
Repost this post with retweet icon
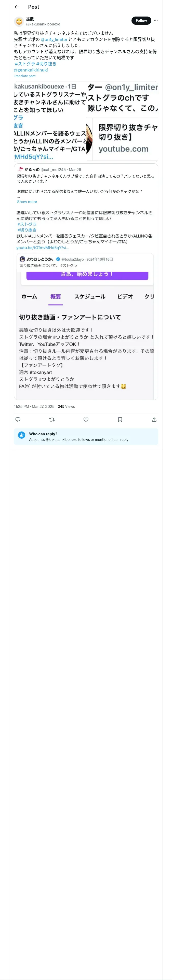52,420
